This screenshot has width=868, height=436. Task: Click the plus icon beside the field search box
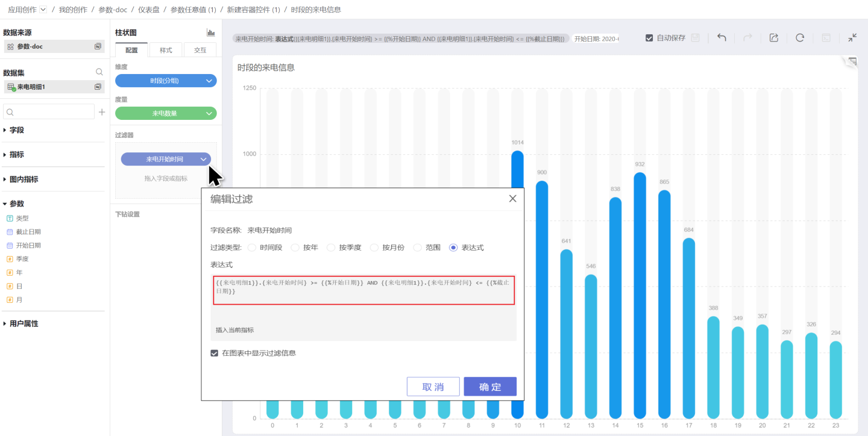point(102,112)
